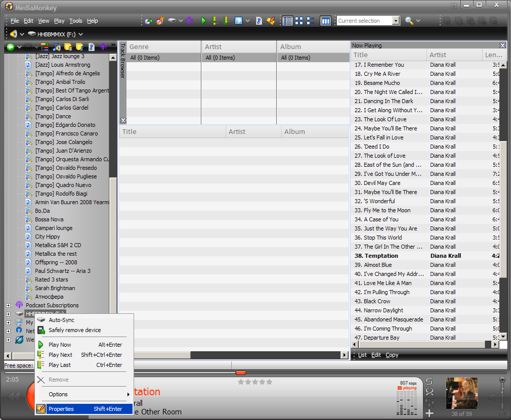Open track Properties pencil icon in toolbar
This screenshot has height=420, width=511.
click(x=271, y=21)
